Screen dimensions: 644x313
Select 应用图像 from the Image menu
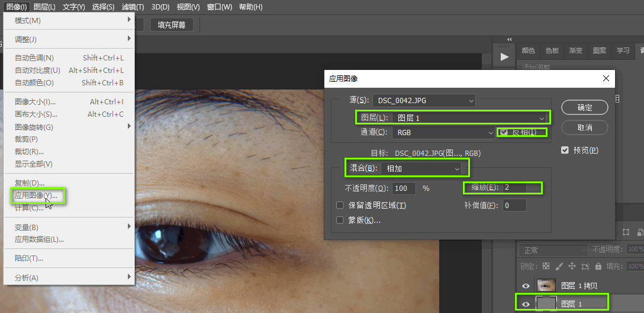36,195
